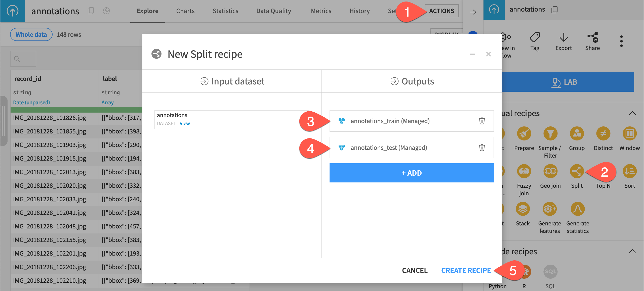Follow the View link under annotations input

pyautogui.click(x=185, y=124)
